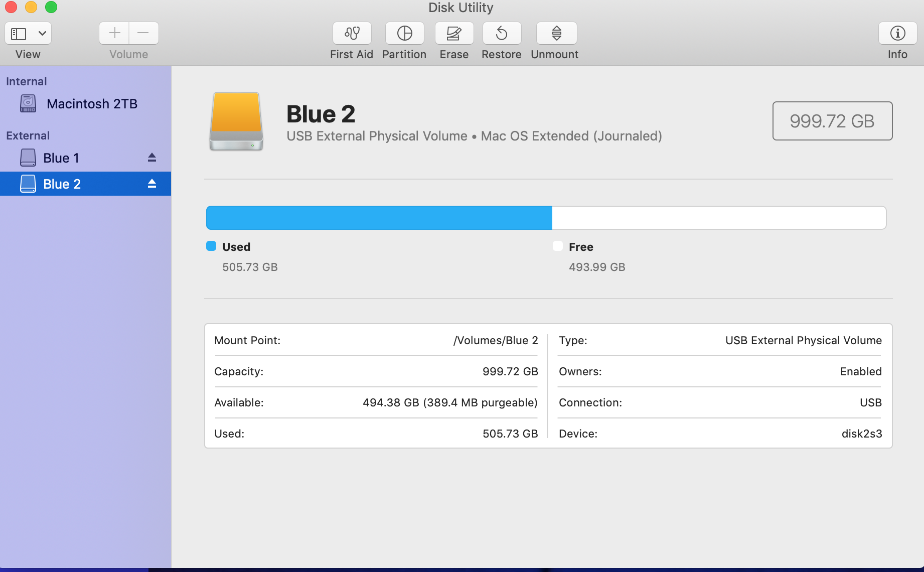Eject the Blue 1 disk
Screen dimensions: 924x572
pos(151,158)
